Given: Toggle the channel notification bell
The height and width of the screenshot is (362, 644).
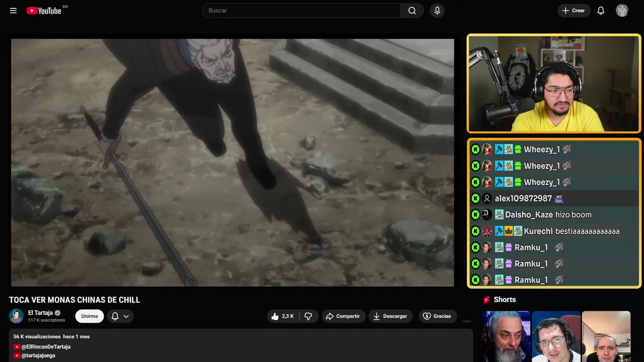Looking at the screenshot, I should point(115,316).
